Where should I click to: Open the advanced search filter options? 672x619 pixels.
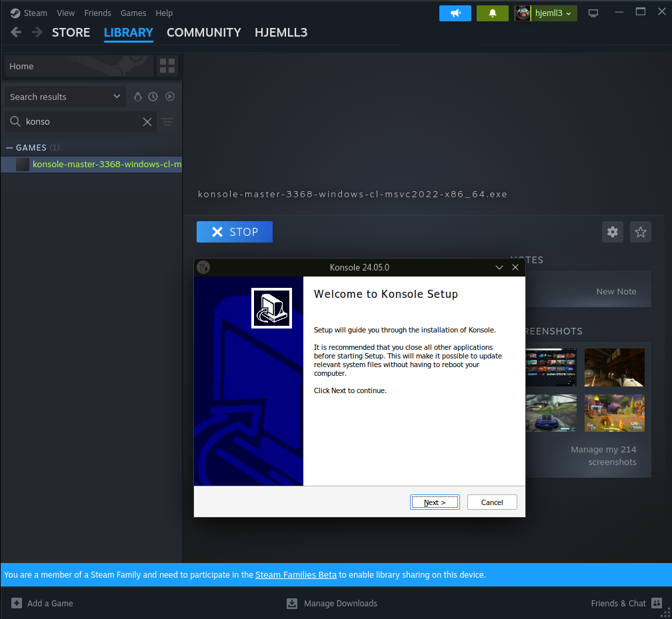(x=167, y=122)
